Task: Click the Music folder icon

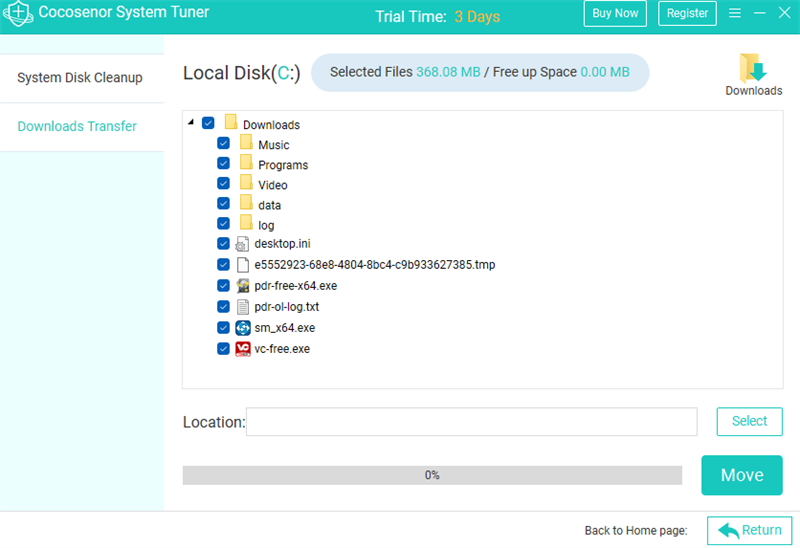Action: (246, 142)
